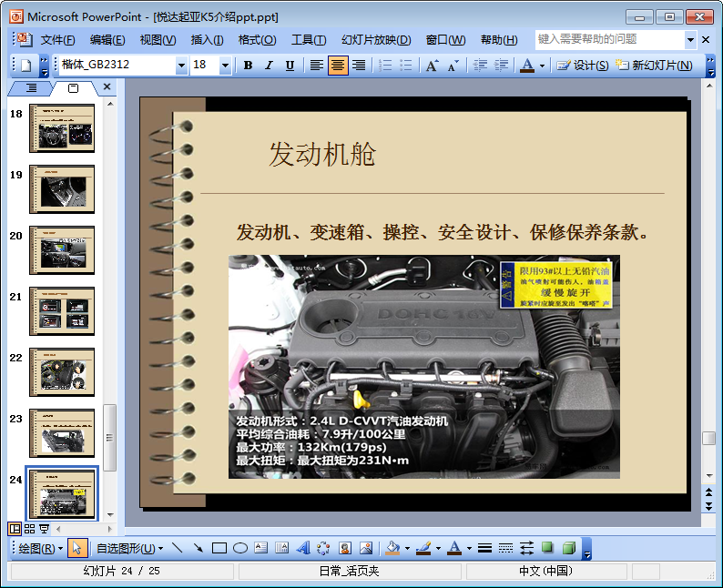Apply fill color with paint bucket

coord(392,548)
